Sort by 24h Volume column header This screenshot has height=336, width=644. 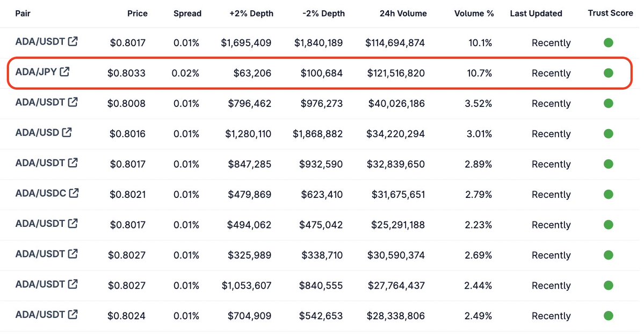[403, 13]
